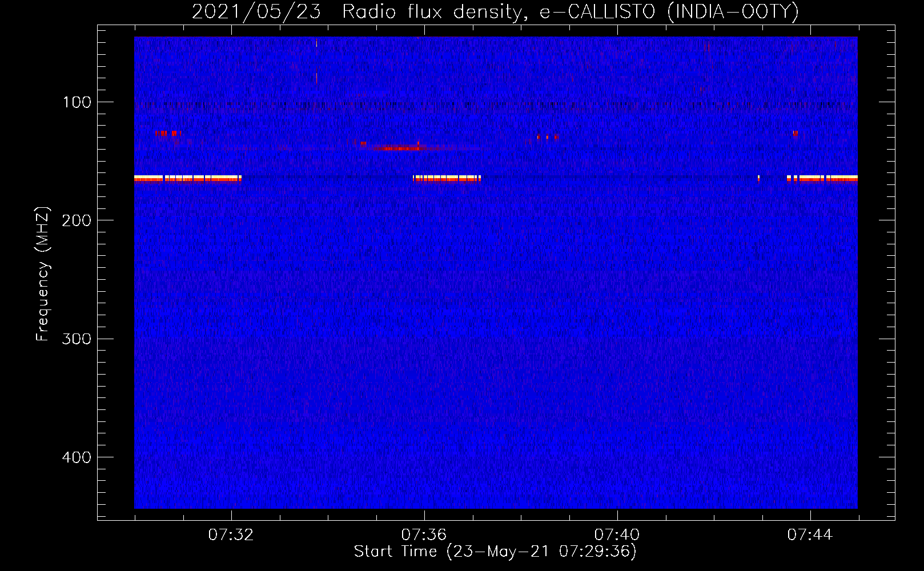Click the 07:32 time tick label
Image resolution: width=924 pixels, height=571 pixels.
[231, 535]
